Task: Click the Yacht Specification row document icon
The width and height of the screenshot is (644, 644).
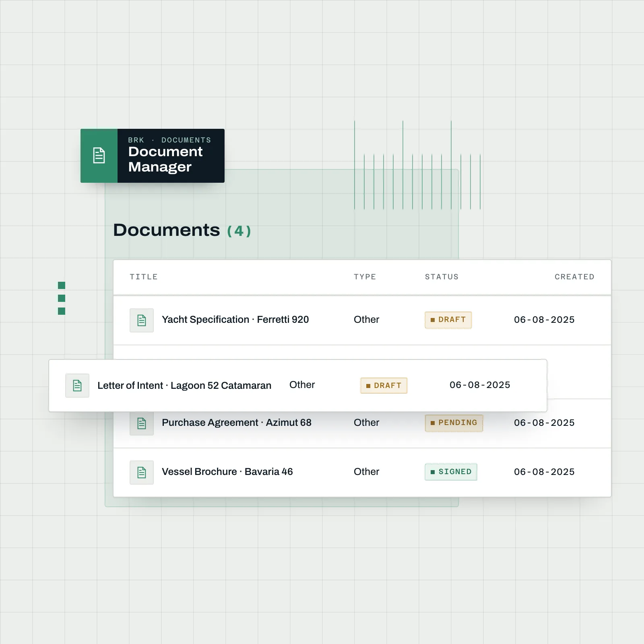Action: point(142,320)
